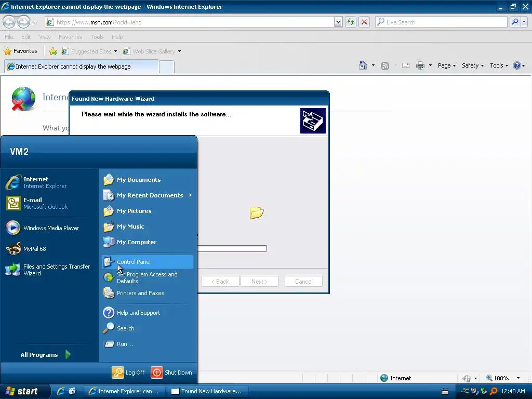This screenshot has width=532, height=399.
Task: Open search provider dropdown arrow
Action: (524, 22)
